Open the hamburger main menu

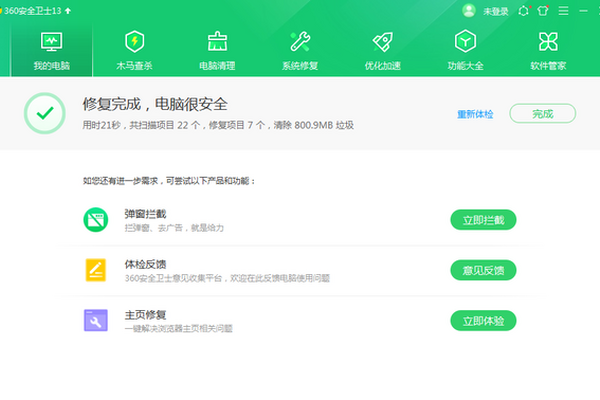point(563,11)
